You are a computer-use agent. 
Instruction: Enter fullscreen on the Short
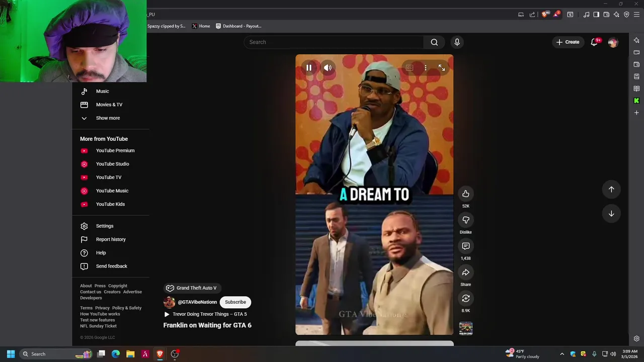click(442, 68)
